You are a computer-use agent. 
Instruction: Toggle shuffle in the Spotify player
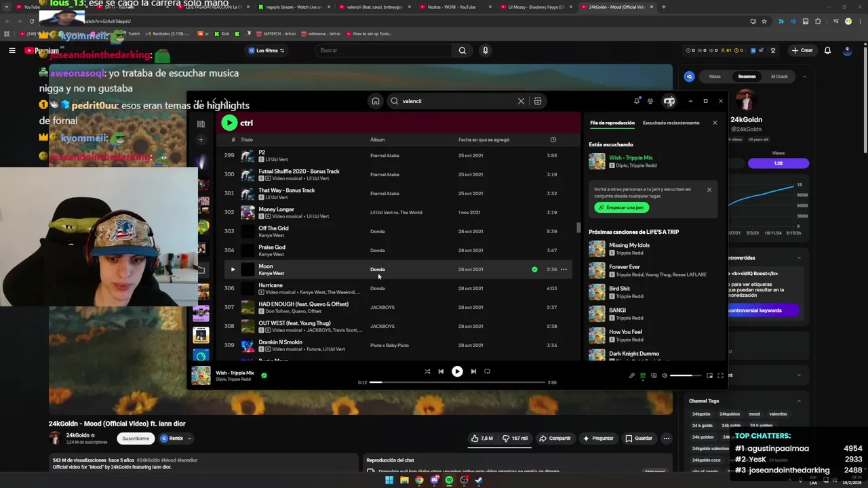[427, 371]
